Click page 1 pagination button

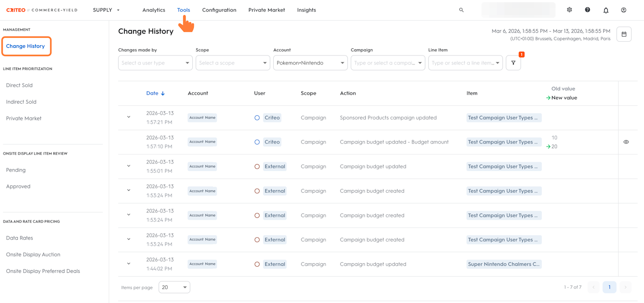coord(609,287)
